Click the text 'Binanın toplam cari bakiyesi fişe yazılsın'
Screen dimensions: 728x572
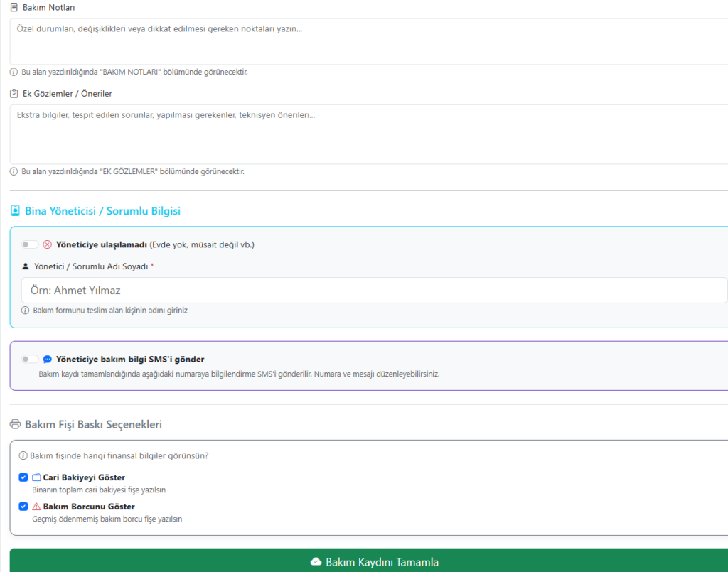(x=99, y=490)
